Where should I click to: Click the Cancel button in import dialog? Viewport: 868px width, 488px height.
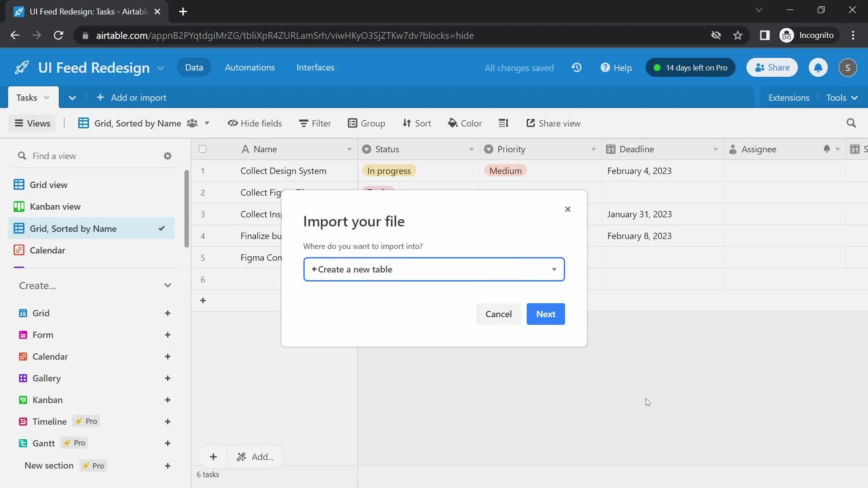click(x=499, y=314)
